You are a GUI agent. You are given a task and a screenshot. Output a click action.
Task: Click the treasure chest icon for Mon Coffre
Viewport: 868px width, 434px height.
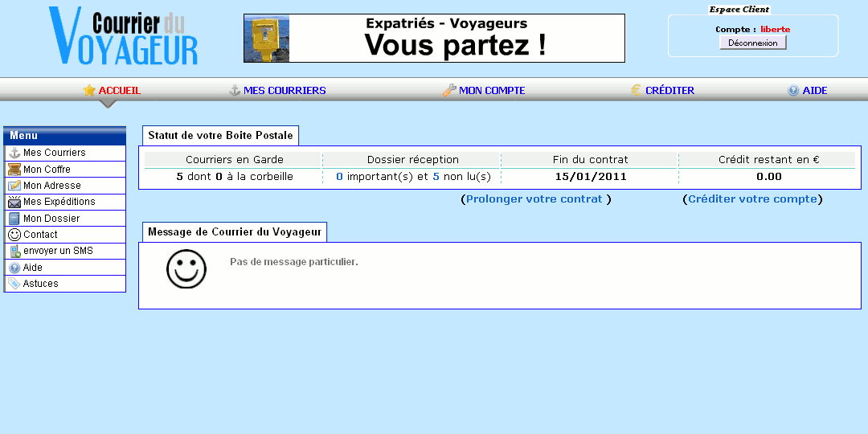(14, 170)
